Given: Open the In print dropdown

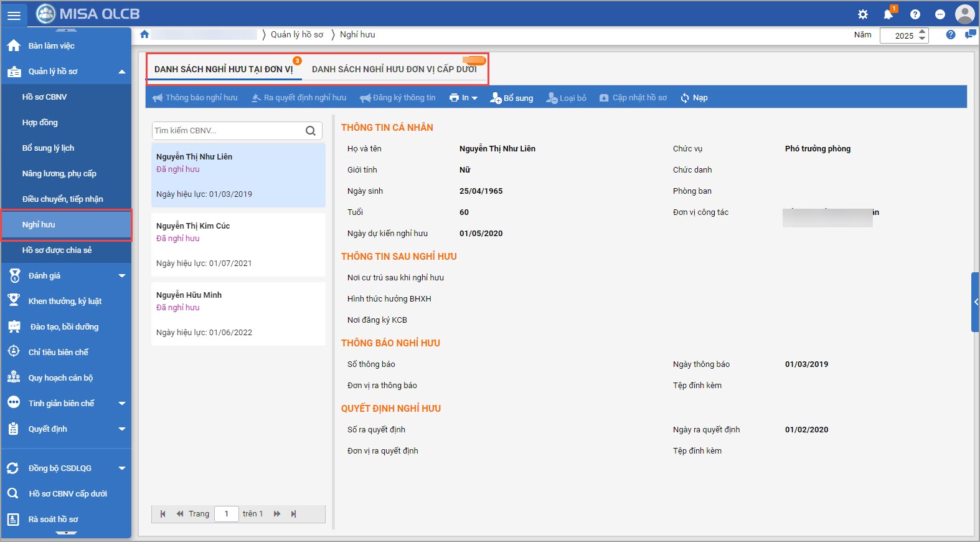Looking at the screenshot, I should 463,98.
